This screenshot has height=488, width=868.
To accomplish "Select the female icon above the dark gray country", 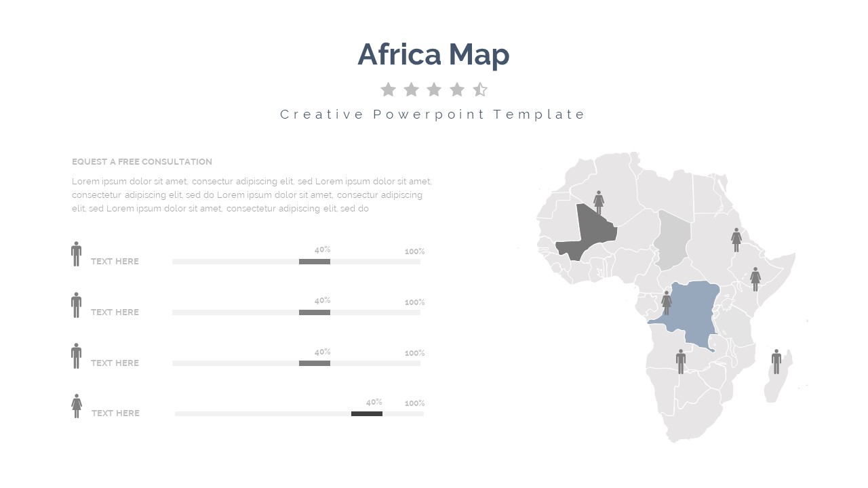I will [599, 201].
